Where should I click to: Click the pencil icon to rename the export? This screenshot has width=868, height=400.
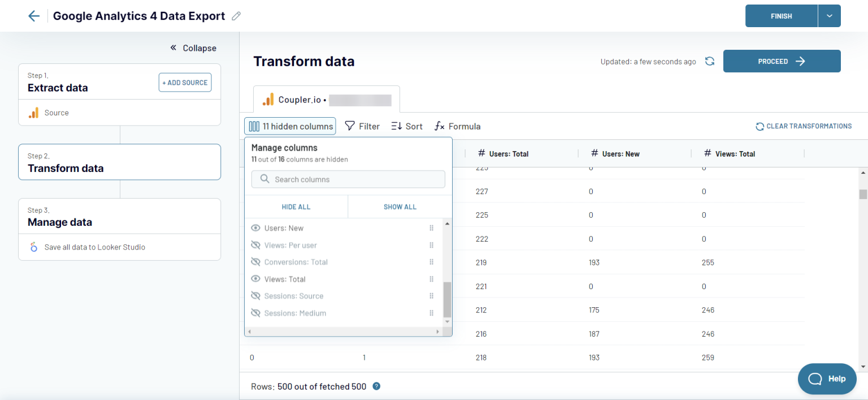(237, 16)
